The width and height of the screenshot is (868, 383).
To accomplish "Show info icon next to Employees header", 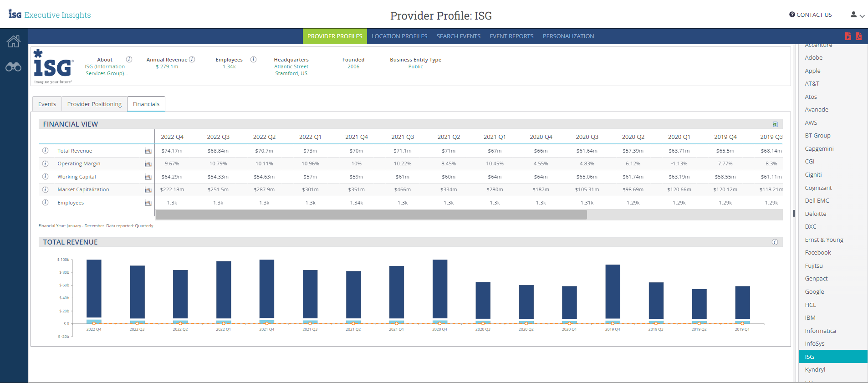I will (253, 59).
